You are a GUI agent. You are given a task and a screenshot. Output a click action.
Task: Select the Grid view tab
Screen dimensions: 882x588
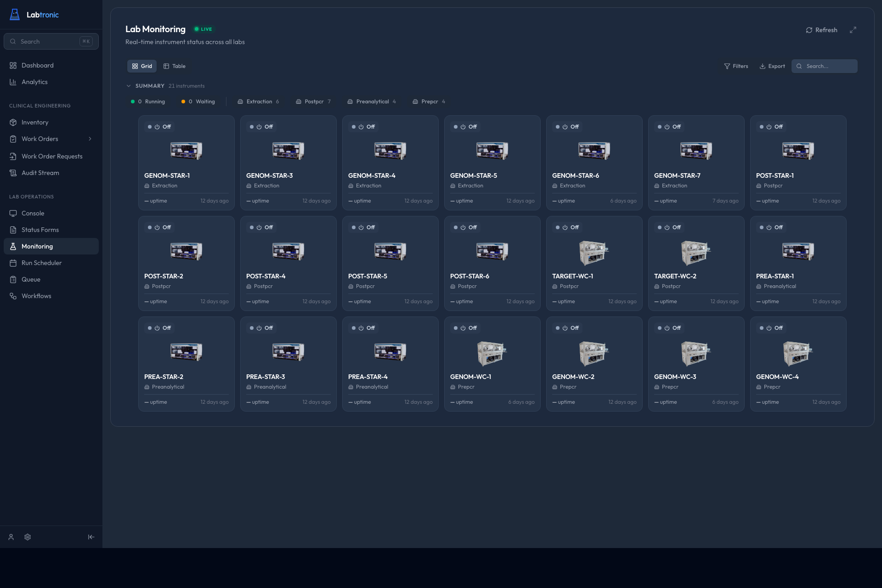[141, 66]
